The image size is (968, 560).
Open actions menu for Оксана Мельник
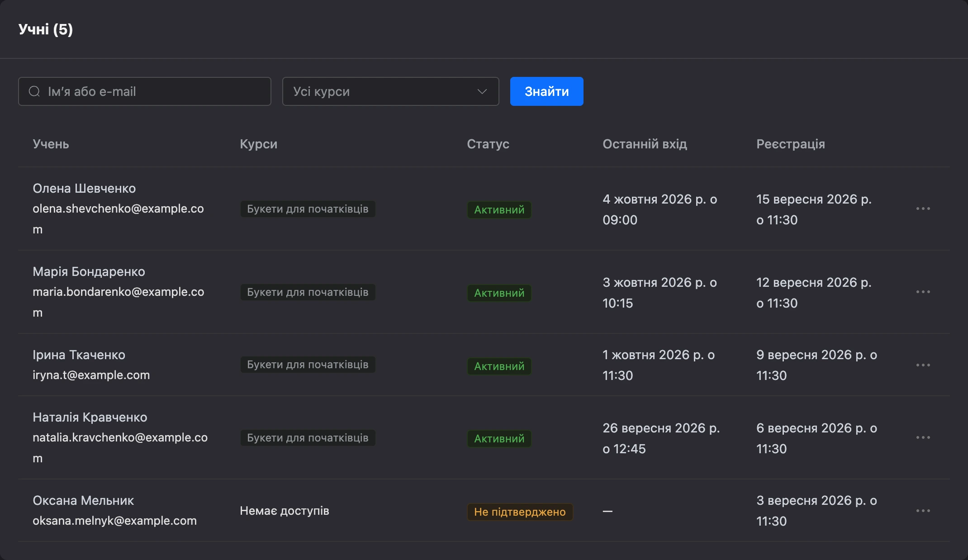[x=923, y=511]
